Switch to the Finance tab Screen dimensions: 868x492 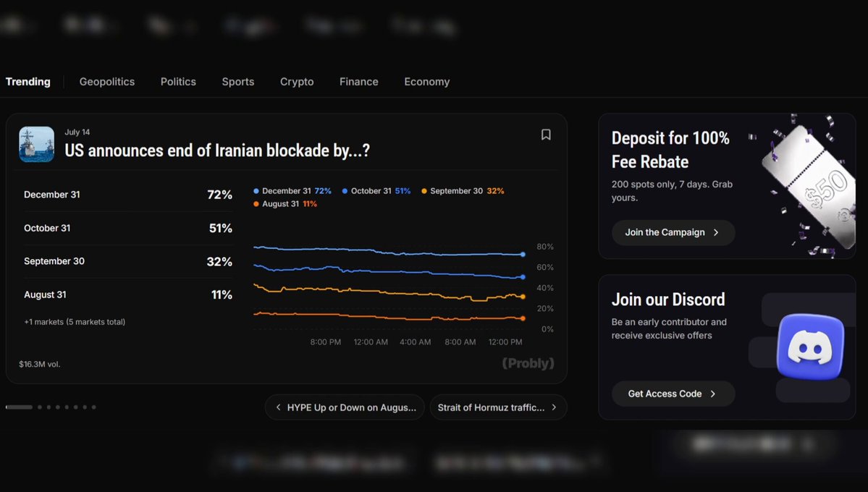(x=359, y=82)
